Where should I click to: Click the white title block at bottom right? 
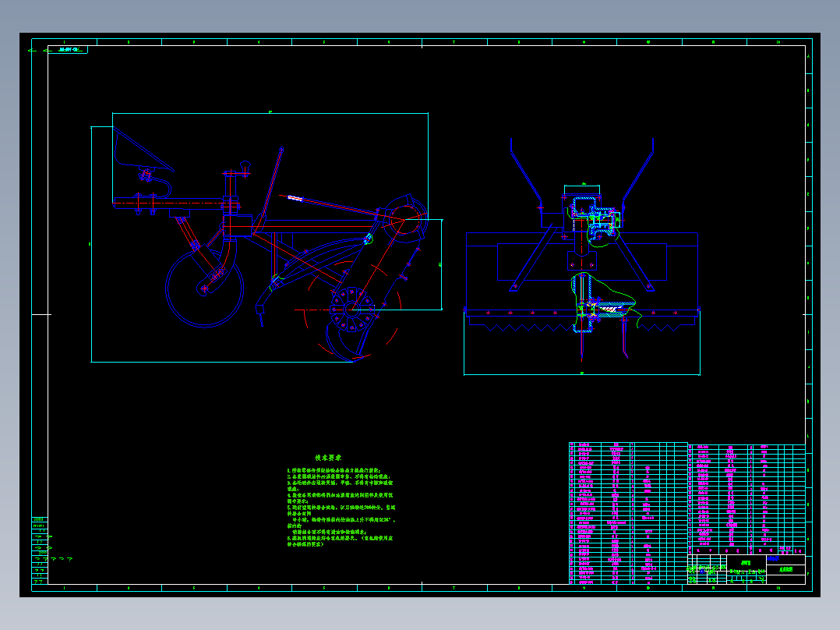[x=746, y=569]
